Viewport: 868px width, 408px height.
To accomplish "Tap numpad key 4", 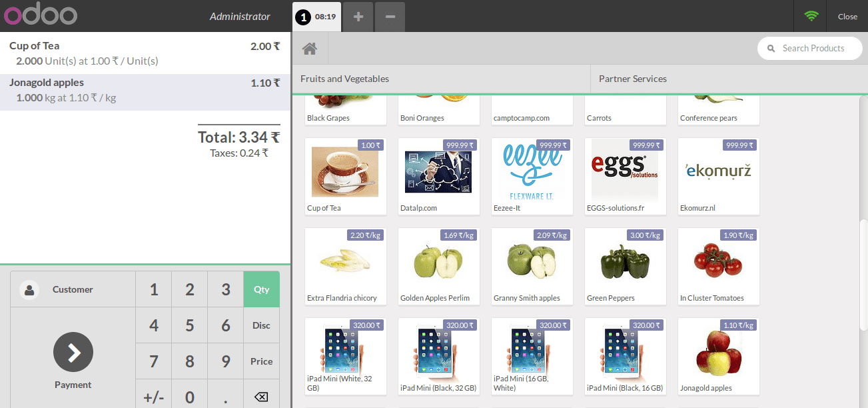I will [154, 325].
